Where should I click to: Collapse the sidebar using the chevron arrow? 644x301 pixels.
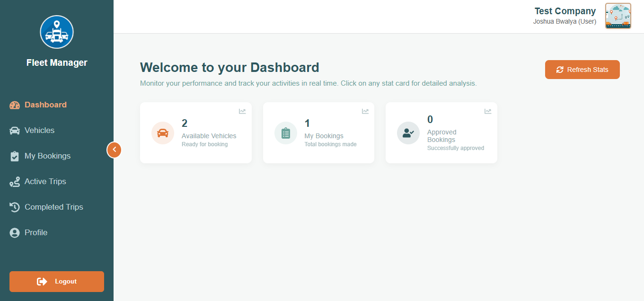pyautogui.click(x=114, y=150)
